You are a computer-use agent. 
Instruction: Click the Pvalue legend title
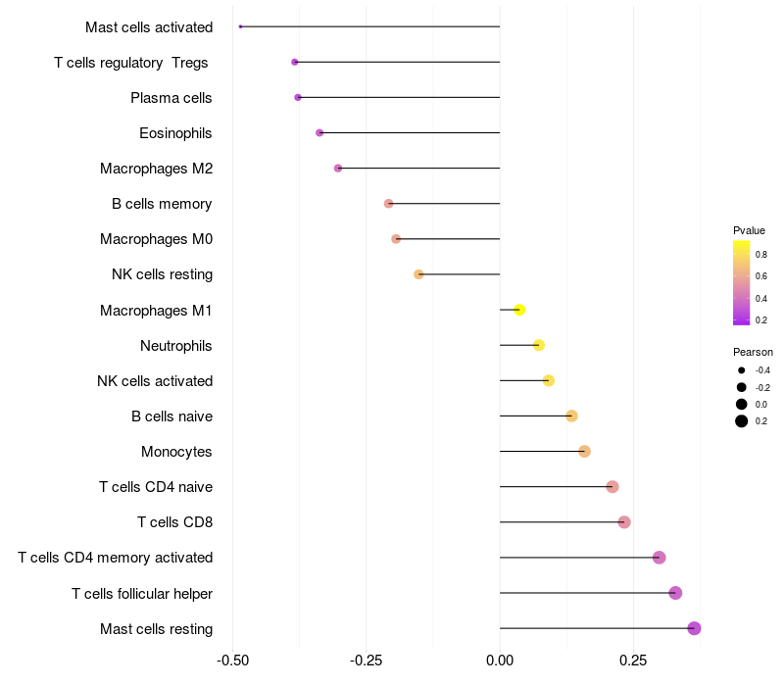pyautogui.click(x=749, y=230)
